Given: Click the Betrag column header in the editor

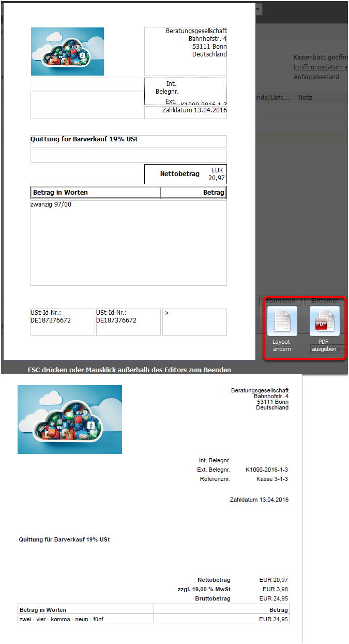Looking at the screenshot, I should click(193, 193).
